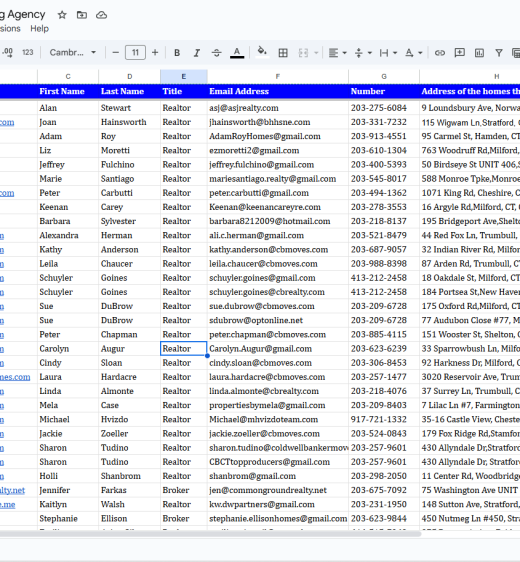This screenshot has height=562, width=520.
Task: Open the borders menu
Action: (x=283, y=53)
